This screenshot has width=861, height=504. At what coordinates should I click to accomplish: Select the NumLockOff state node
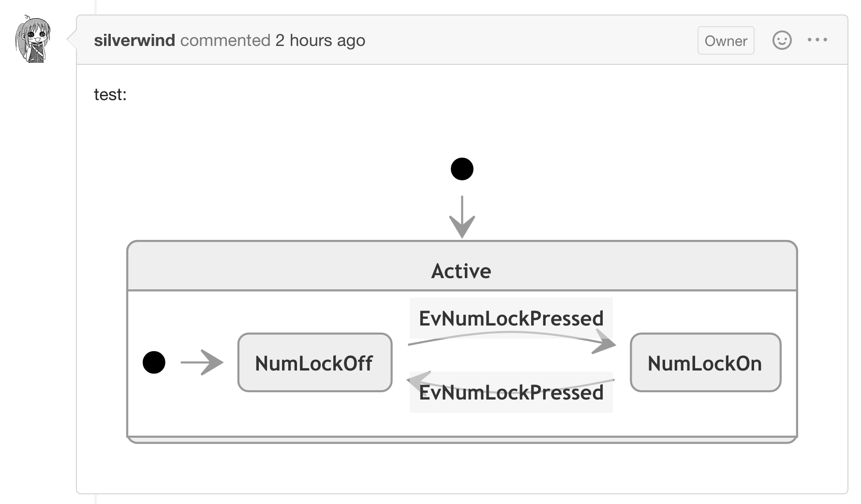click(x=314, y=362)
